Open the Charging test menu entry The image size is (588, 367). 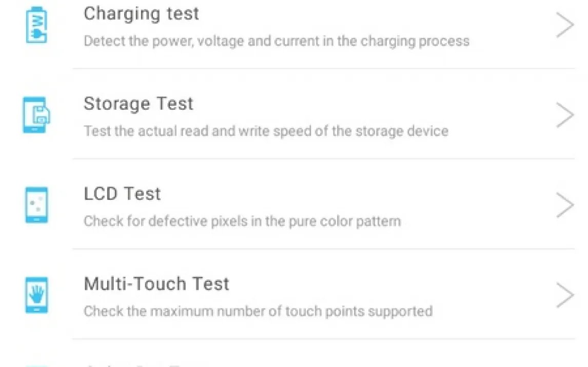tap(141, 14)
